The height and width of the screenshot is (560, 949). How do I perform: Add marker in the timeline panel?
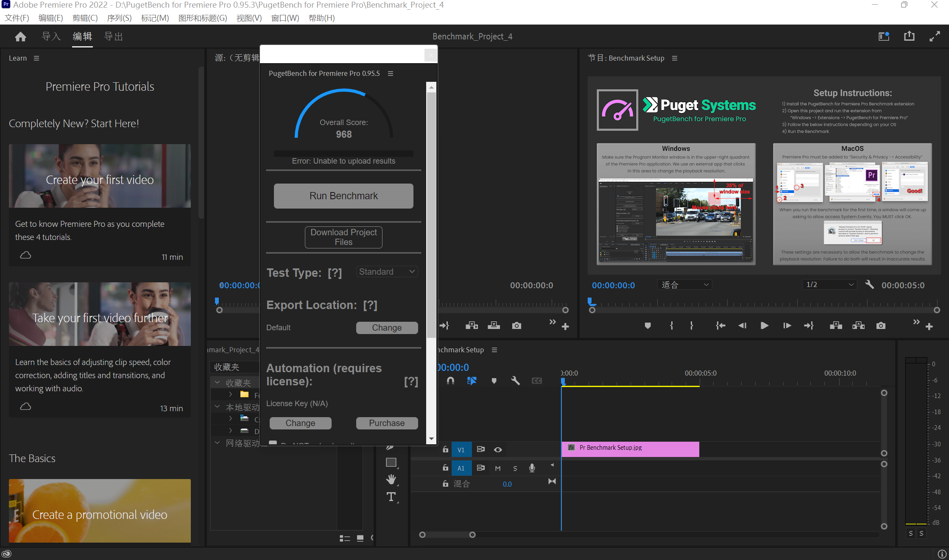(x=494, y=381)
